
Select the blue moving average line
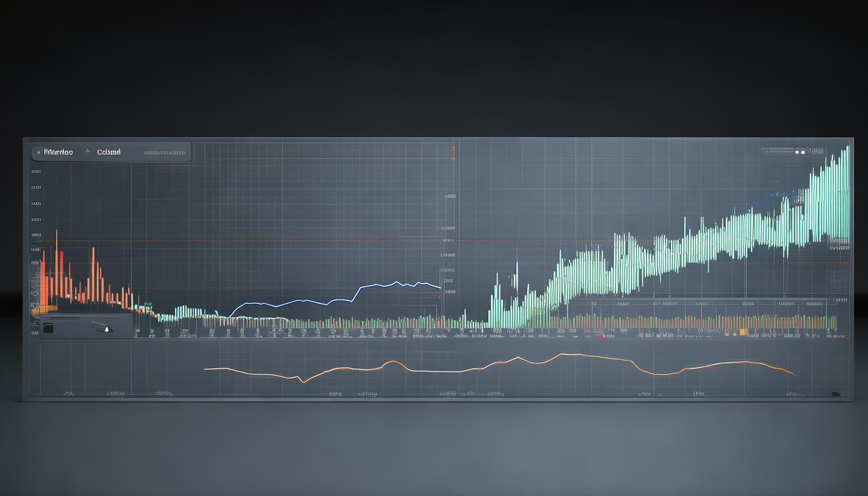323,301
